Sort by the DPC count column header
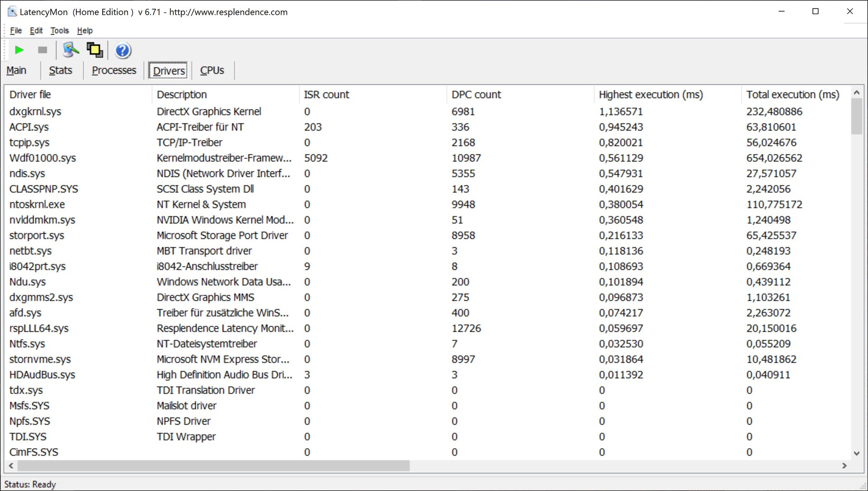This screenshot has width=868, height=491. pos(476,94)
